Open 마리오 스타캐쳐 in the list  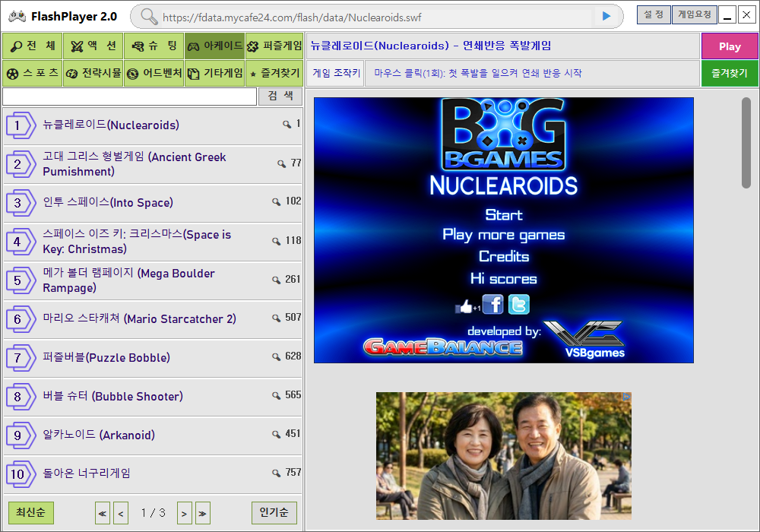coord(153,318)
